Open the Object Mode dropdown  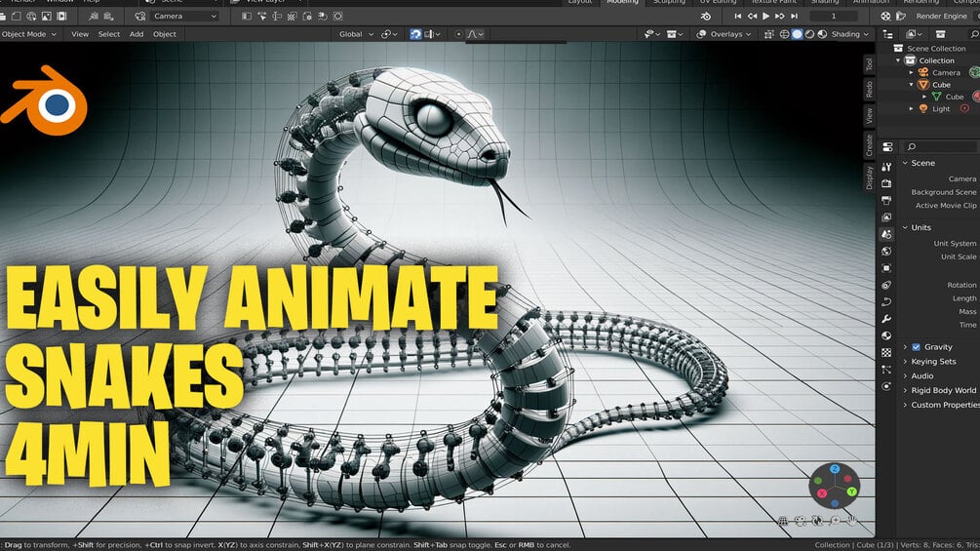28,34
